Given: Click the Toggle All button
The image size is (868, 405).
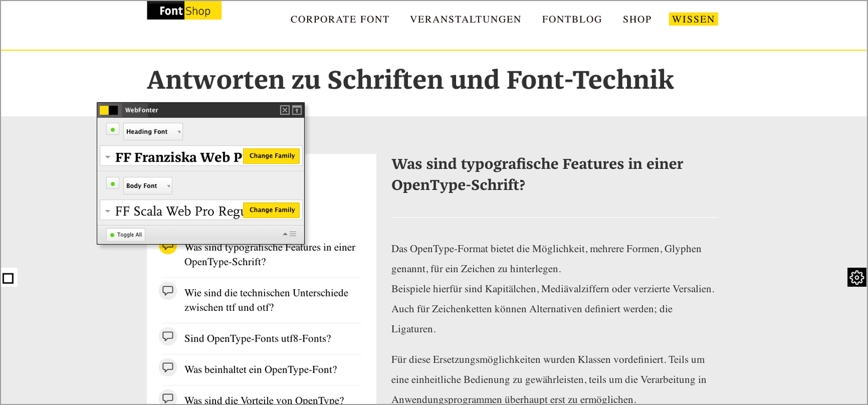Looking at the screenshot, I should coord(126,235).
